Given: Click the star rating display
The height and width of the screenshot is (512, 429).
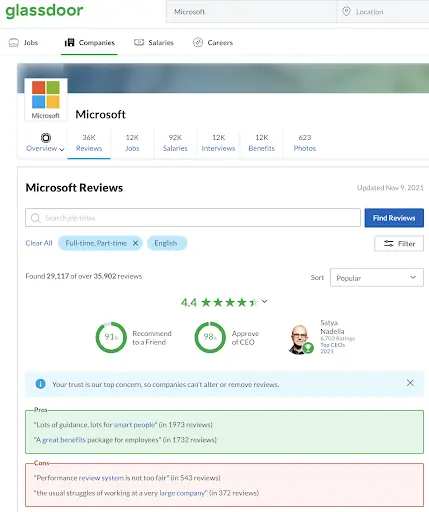Looking at the screenshot, I should click(230, 302).
